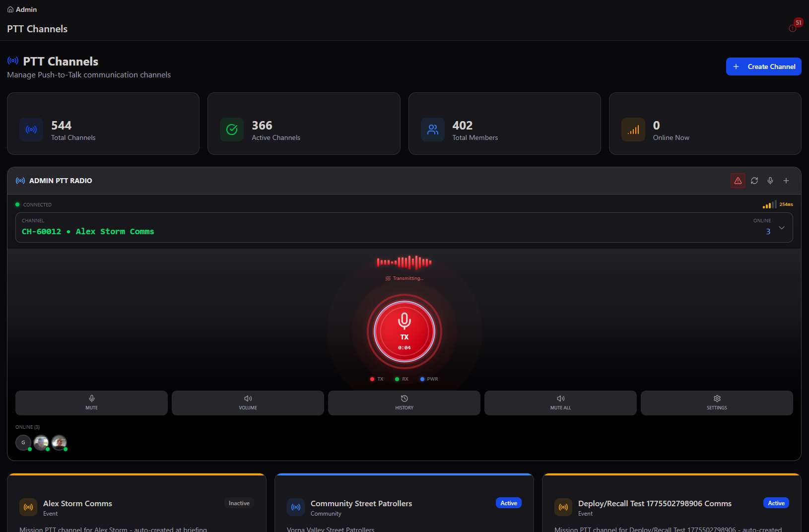Image resolution: width=809 pixels, height=532 pixels.
Task: Click the Alex Storm Comms card broadcast icon
Action: 28,507
